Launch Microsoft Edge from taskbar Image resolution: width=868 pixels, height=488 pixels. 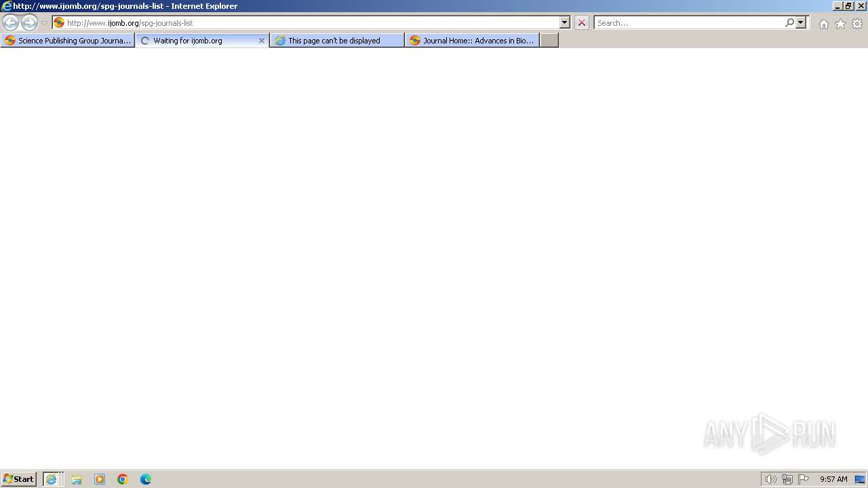click(146, 479)
